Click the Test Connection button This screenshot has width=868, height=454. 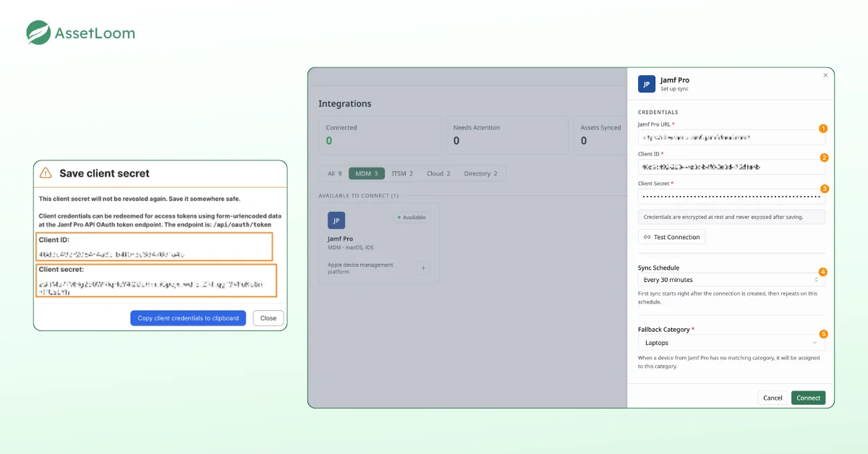(x=671, y=237)
